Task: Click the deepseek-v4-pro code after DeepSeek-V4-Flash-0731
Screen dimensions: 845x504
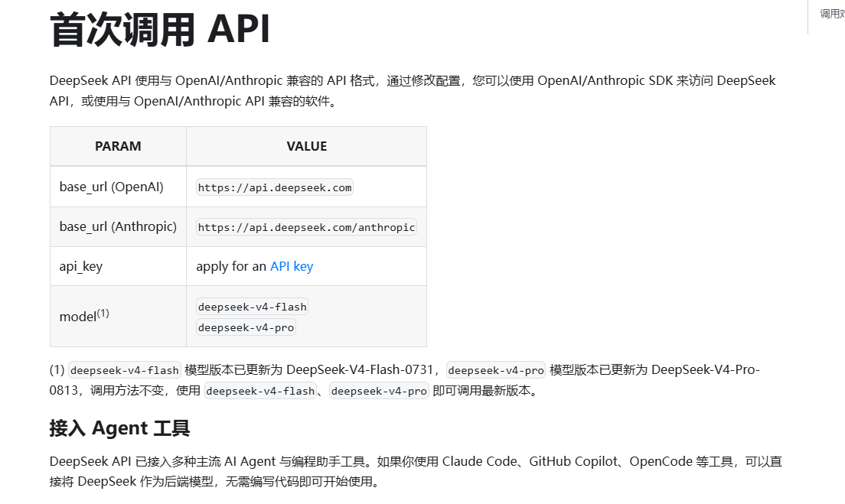Action: (496, 370)
